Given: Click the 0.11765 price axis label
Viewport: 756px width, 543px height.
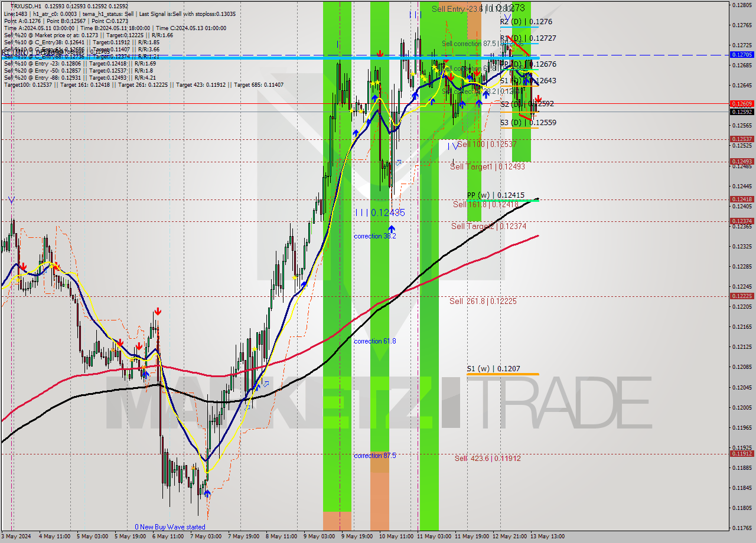Looking at the screenshot, I should (x=742, y=528).
